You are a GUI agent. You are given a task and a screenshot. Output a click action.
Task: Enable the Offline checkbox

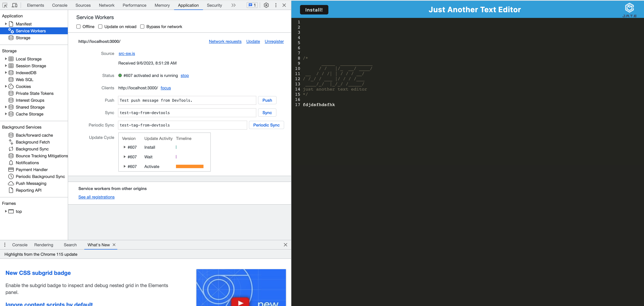coord(78,27)
